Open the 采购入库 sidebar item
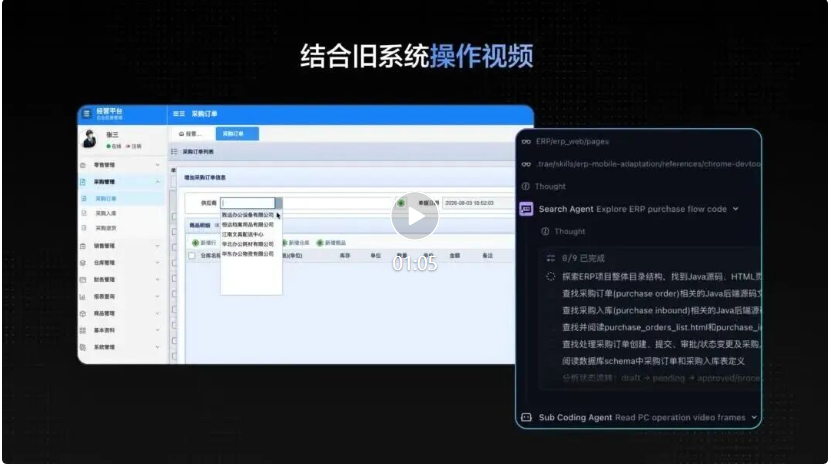This screenshot has height=466, width=831. (106, 213)
